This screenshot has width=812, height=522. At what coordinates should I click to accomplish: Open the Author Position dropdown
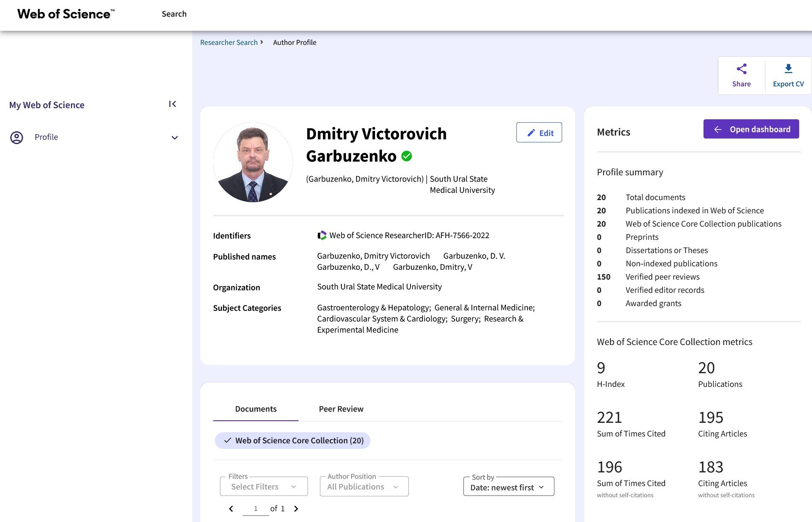[364, 487]
